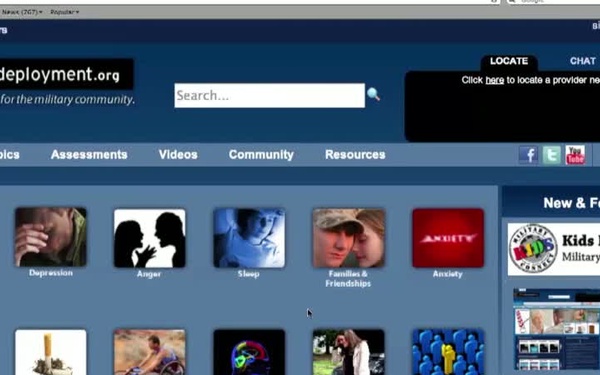Open the Community menu
The image size is (600, 375).
pyautogui.click(x=261, y=155)
